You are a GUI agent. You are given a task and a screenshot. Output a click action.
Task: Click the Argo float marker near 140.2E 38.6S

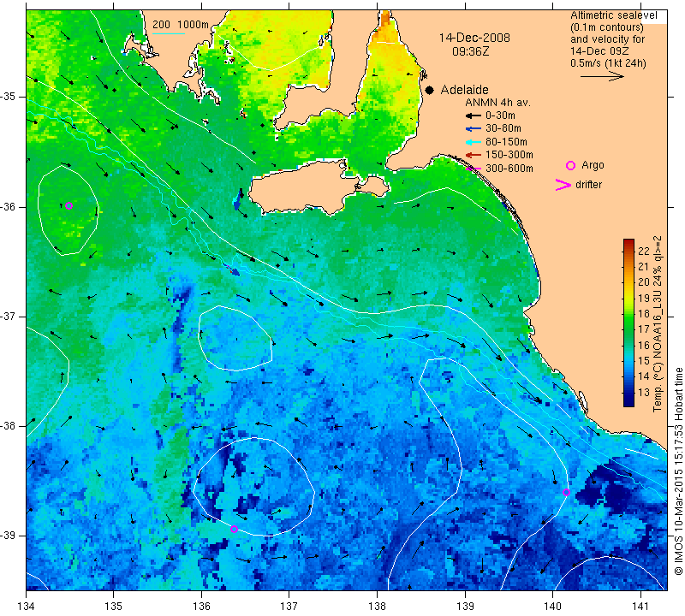pyautogui.click(x=566, y=493)
